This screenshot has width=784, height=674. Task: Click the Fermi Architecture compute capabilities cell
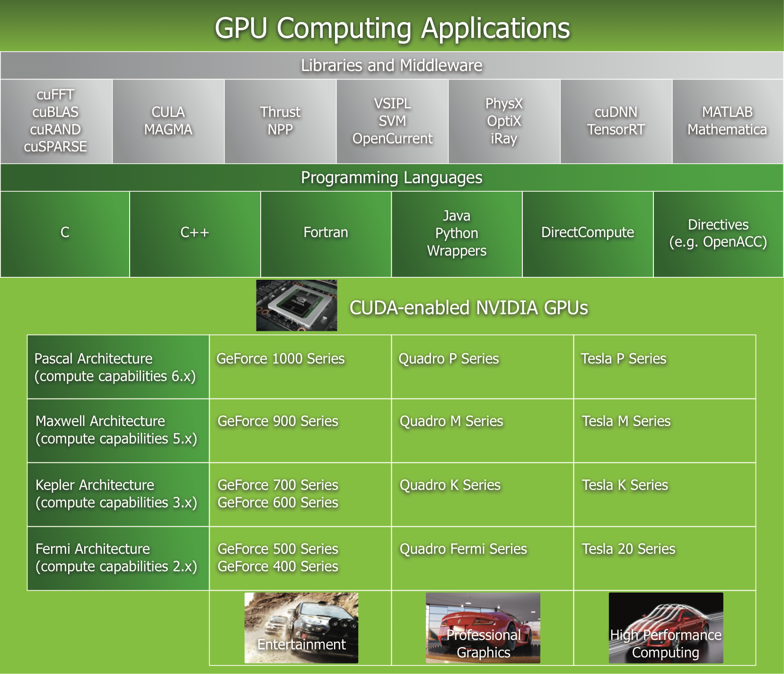pyautogui.click(x=117, y=558)
